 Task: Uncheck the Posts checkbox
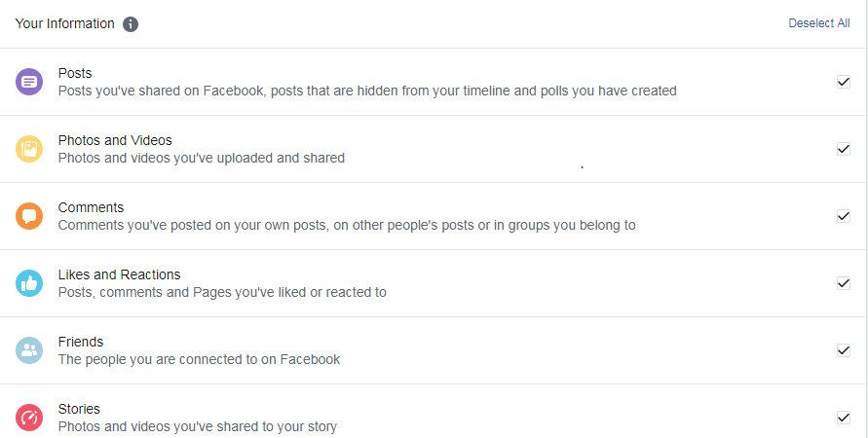844,82
